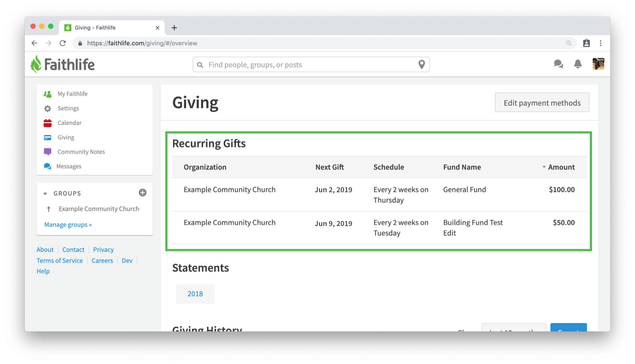Click the purple Community Notes icon

47,152
